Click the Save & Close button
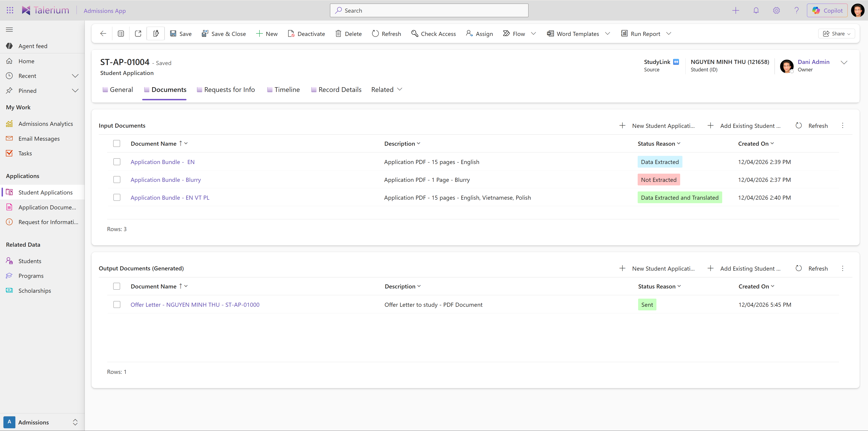Image resolution: width=868 pixels, height=431 pixels. pos(224,34)
